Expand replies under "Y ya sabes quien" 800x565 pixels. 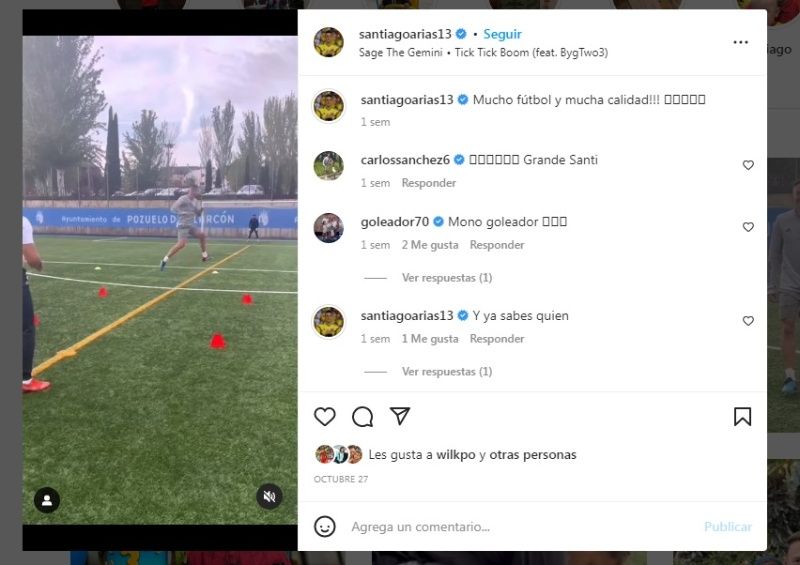coord(447,372)
